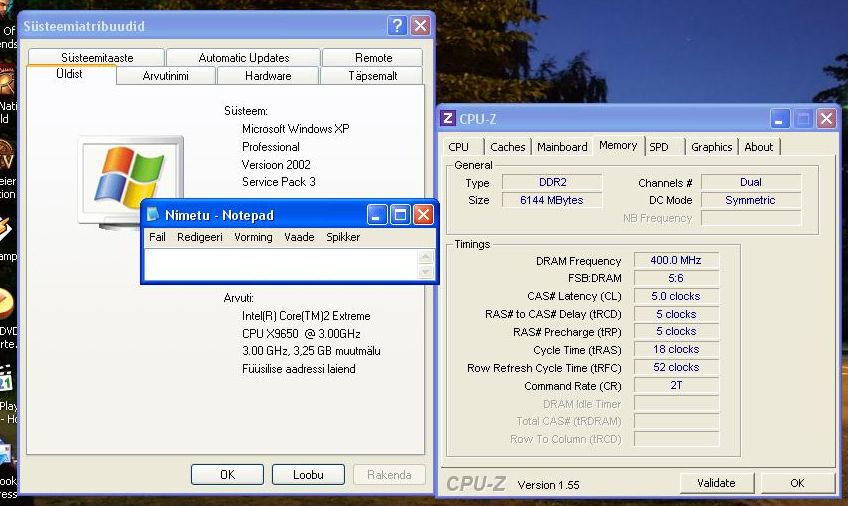848x506 pixels.
Task: Click the 2T Command Rate value
Action: click(x=676, y=385)
